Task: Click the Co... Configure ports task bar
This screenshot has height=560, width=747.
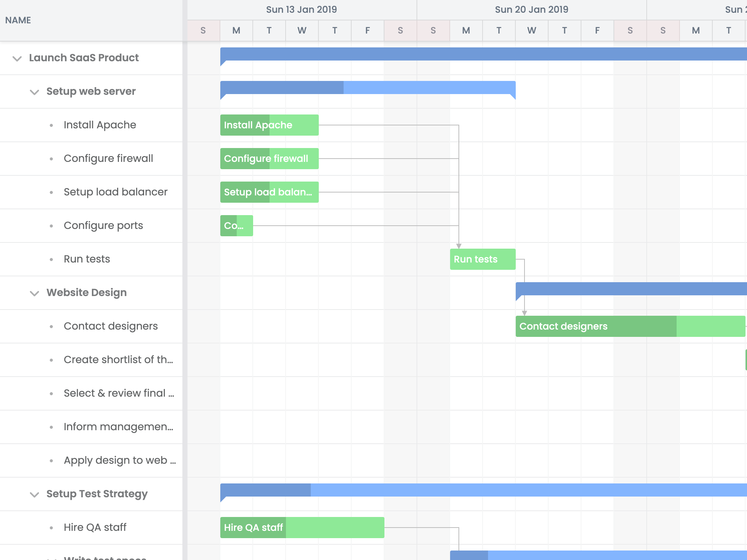Action: [237, 226]
